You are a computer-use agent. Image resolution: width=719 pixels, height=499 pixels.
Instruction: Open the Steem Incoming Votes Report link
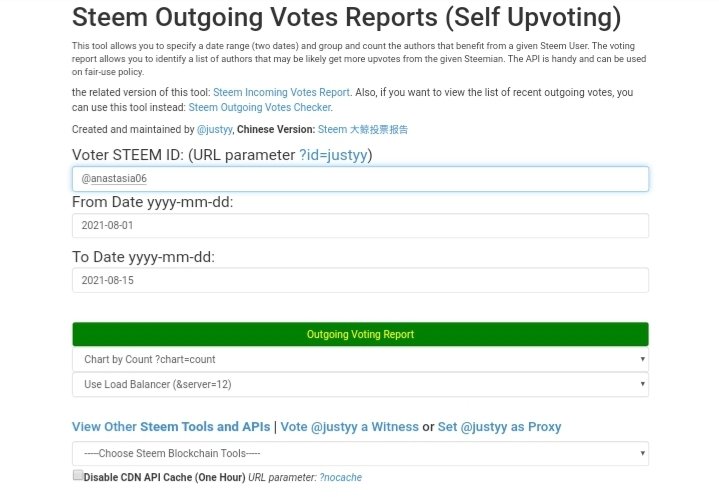281,92
